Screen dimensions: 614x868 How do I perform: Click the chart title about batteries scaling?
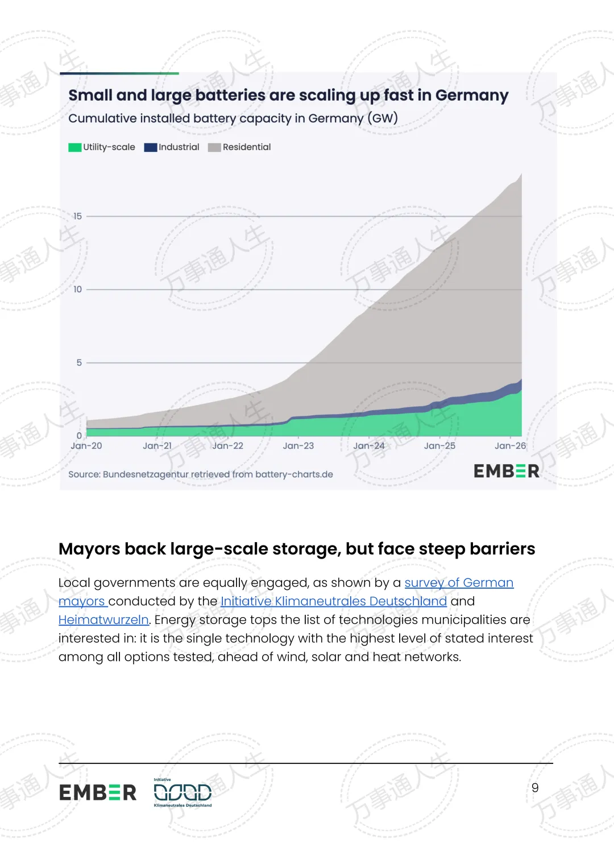(x=289, y=95)
